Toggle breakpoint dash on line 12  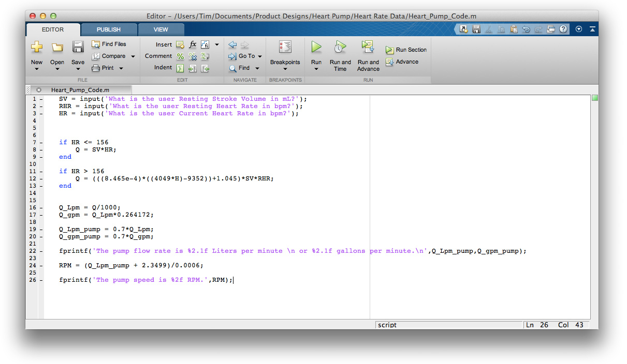pyautogui.click(x=41, y=178)
